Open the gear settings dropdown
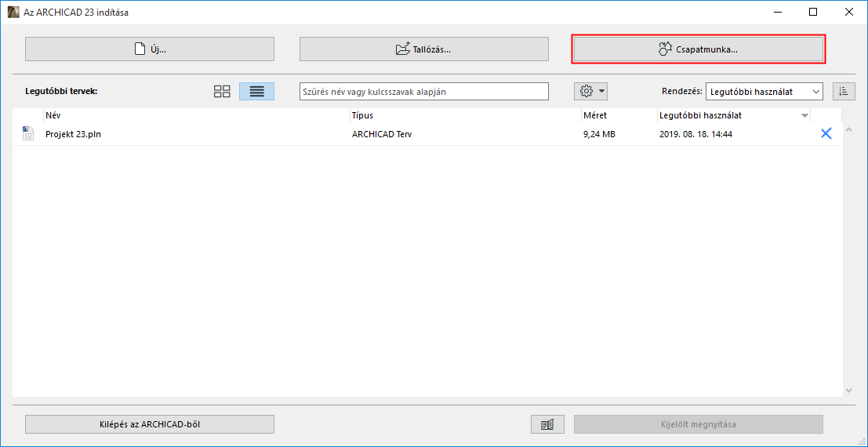Screen dimensions: 868x447 (x=590, y=92)
